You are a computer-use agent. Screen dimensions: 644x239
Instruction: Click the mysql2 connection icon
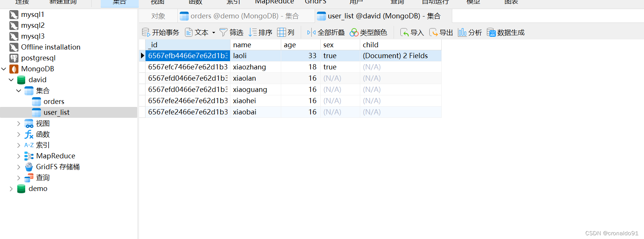(x=14, y=26)
